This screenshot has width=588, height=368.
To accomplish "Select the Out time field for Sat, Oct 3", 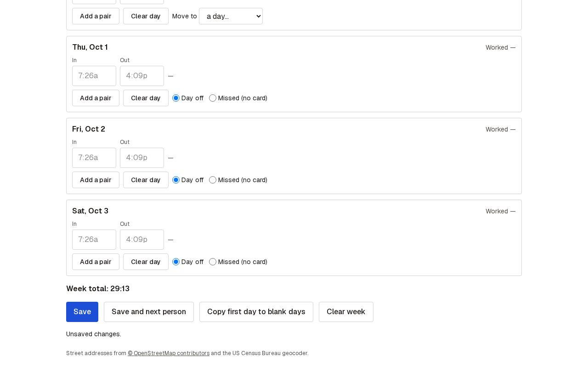I will click(142, 240).
